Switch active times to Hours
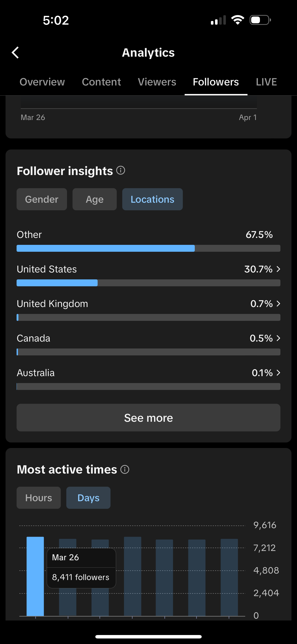 click(x=38, y=498)
